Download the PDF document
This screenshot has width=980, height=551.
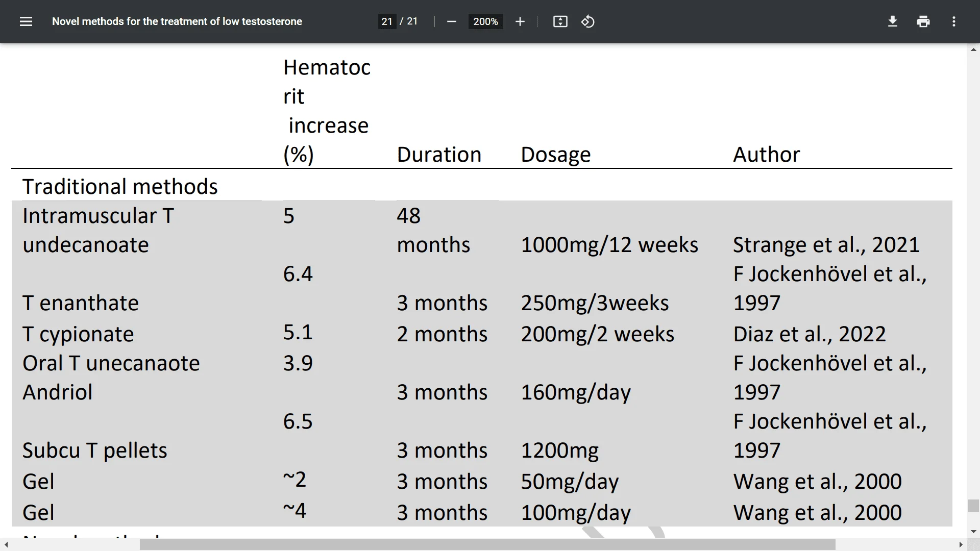click(893, 21)
